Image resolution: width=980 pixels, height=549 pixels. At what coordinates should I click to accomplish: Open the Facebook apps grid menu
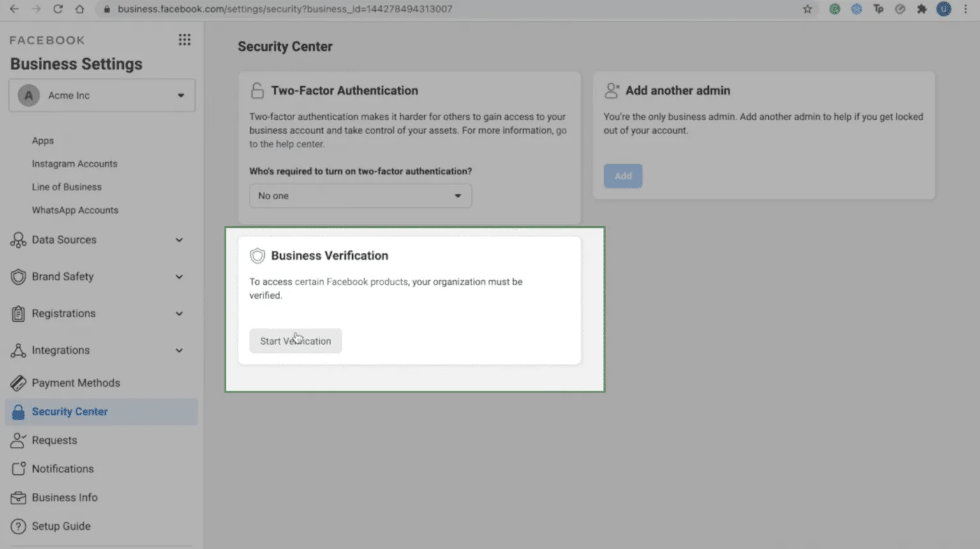(184, 40)
